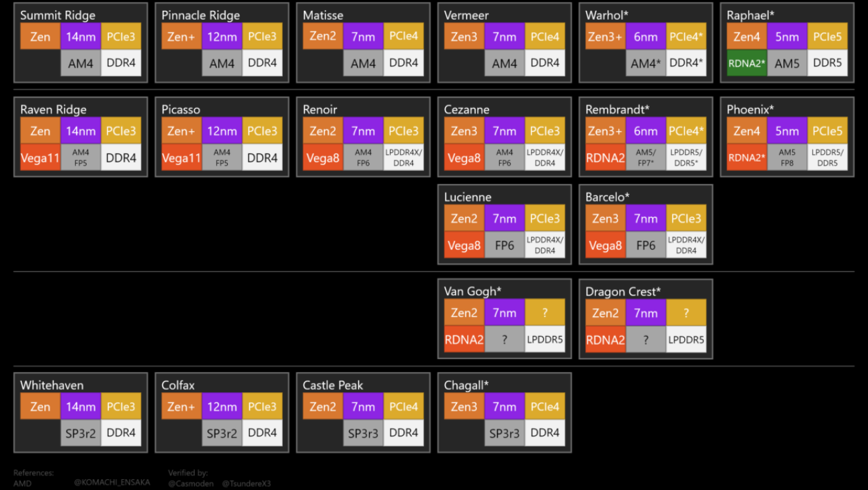Screen dimensions: 868x490
Task: Click gray question mark cell in Dragon Crest*
Action: click(x=646, y=339)
